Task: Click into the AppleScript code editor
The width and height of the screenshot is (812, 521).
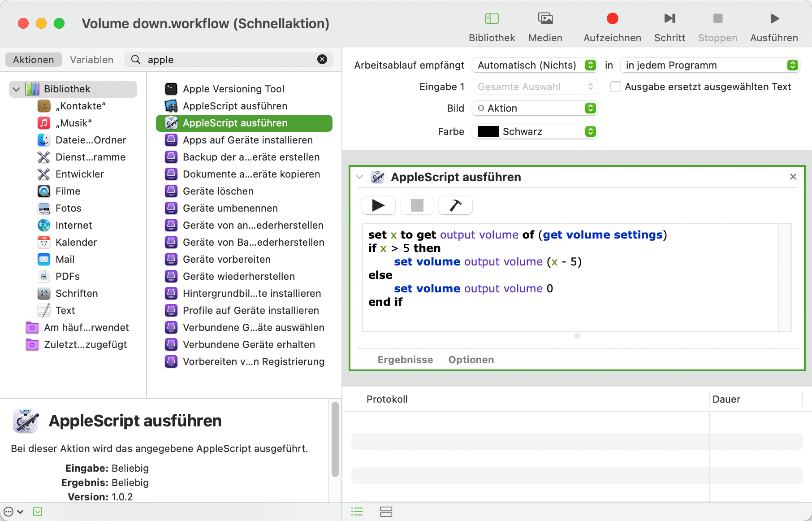Action: (570, 278)
